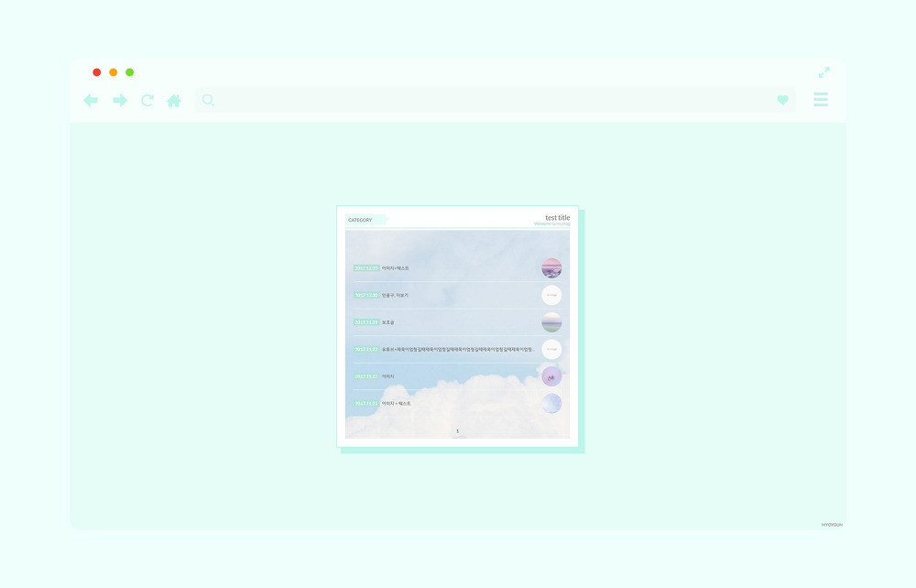
Task: Open the home page icon
Action: 174,101
